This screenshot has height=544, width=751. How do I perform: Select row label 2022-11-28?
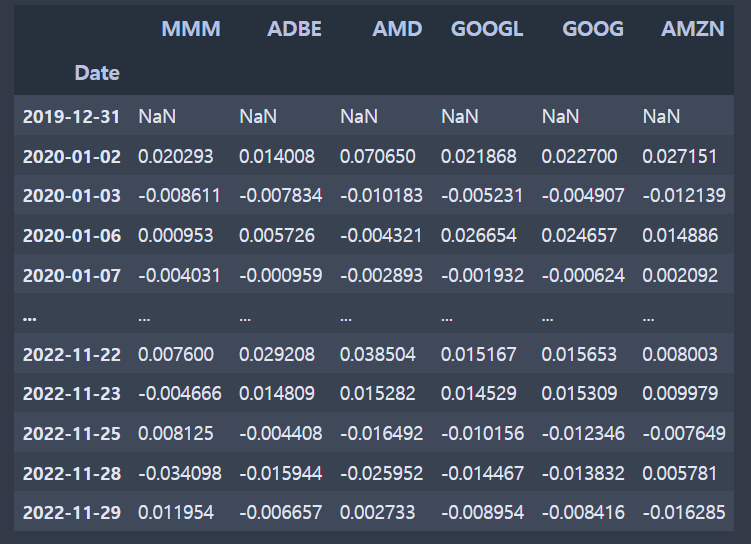tap(72, 474)
